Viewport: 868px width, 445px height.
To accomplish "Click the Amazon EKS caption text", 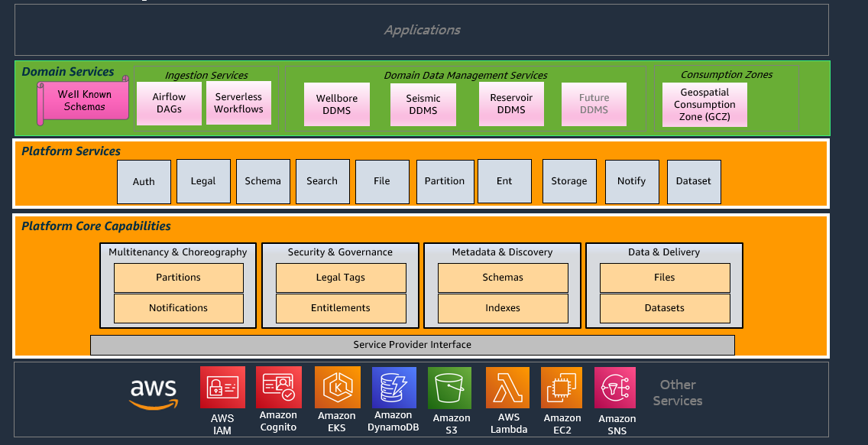I will pos(336,422).
